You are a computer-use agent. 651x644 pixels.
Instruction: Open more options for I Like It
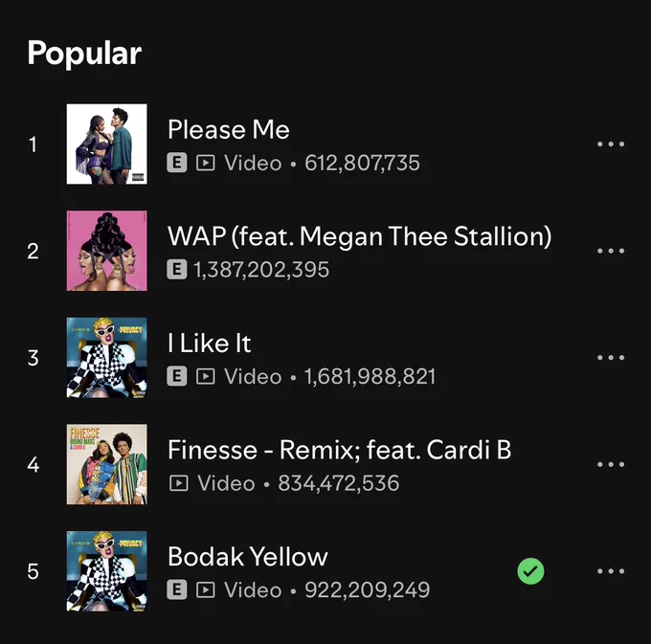pos(611,357)
